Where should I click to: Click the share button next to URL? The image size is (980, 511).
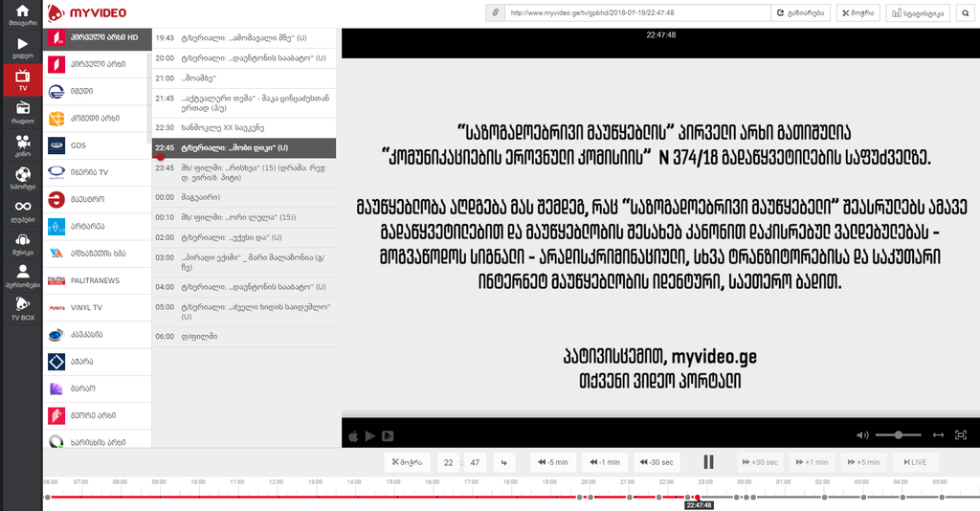[801, 12]
